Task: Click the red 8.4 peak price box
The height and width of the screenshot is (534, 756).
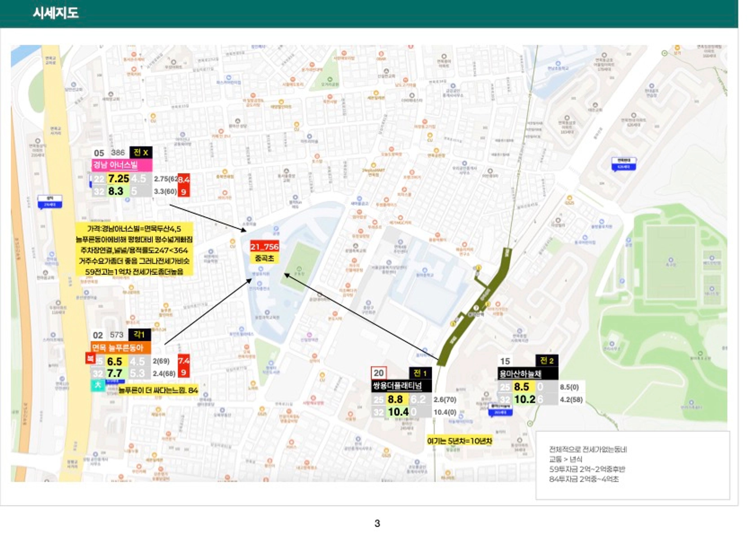Action: point(184,179)
